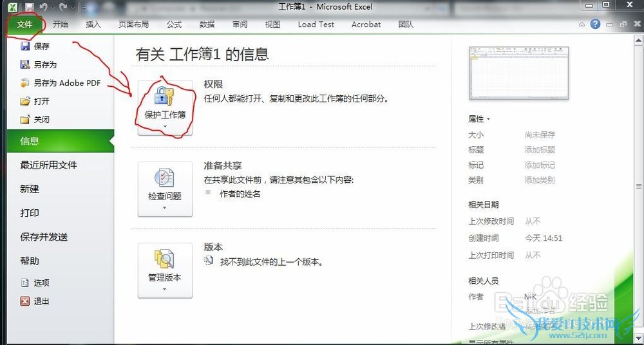Screen dimensions: 644x345
Task: Switch to the 开始 ribbon tab
Action: coord(61,24)
